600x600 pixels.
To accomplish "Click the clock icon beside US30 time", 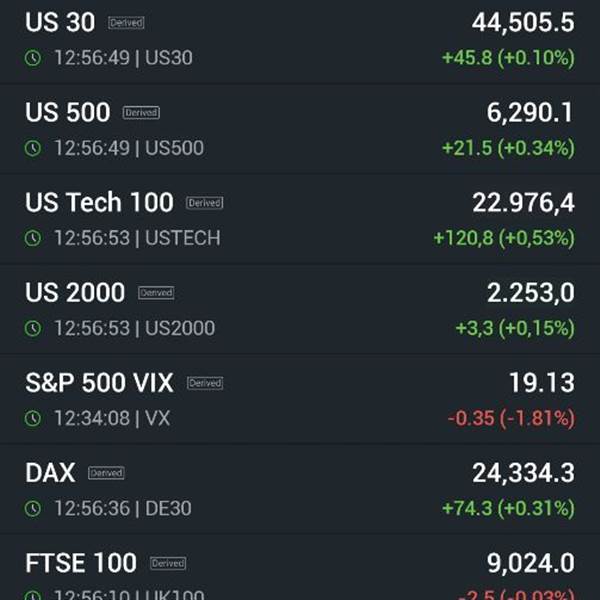I will point(33,58).
